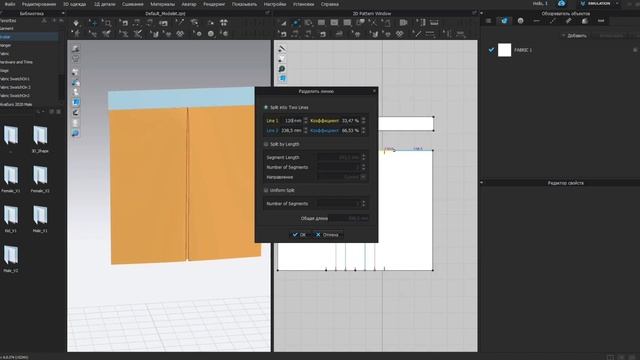
Task: Open the Topstitch tab icon in Object Browser
Action: tap(553, 21)
